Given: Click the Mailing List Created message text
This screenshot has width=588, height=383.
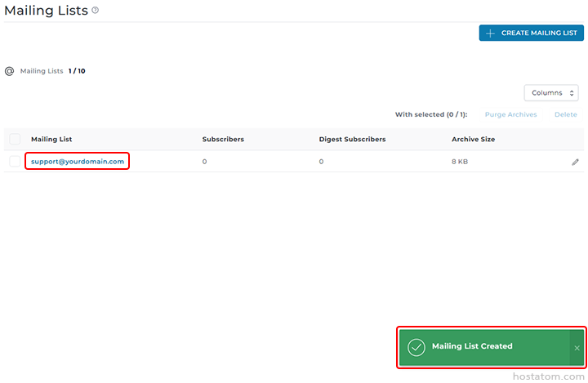Looking at the screenshot, I should coord(472,346).
